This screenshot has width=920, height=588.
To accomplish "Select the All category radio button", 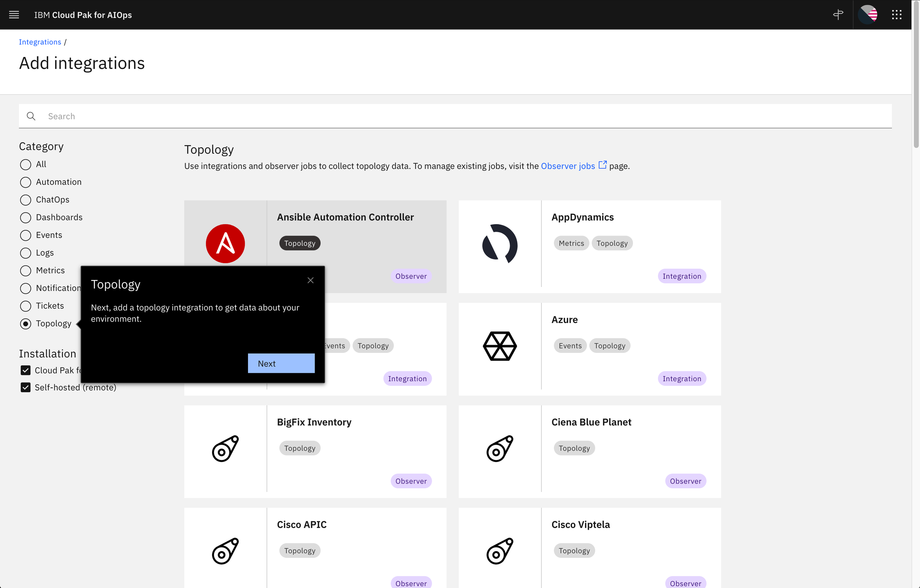I will click(26, 165).
